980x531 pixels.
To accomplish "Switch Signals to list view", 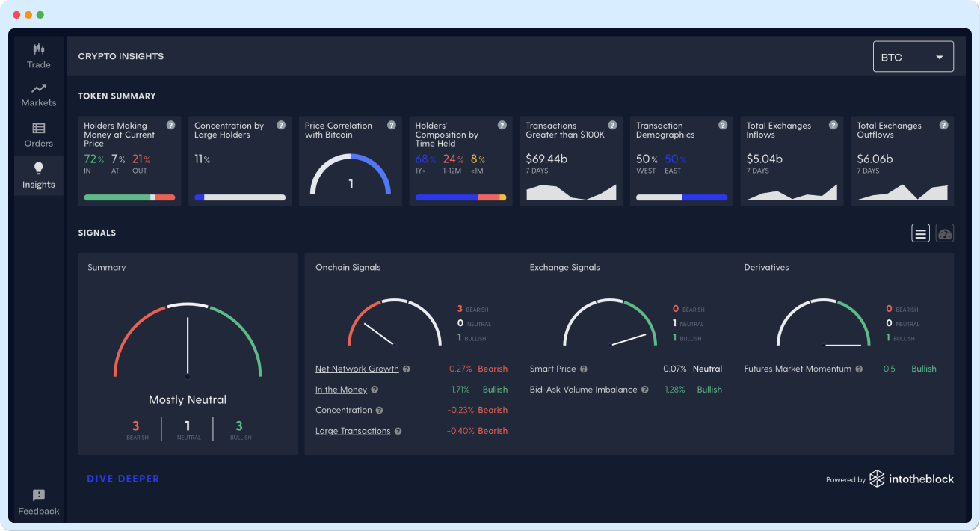I will [920, 233].
